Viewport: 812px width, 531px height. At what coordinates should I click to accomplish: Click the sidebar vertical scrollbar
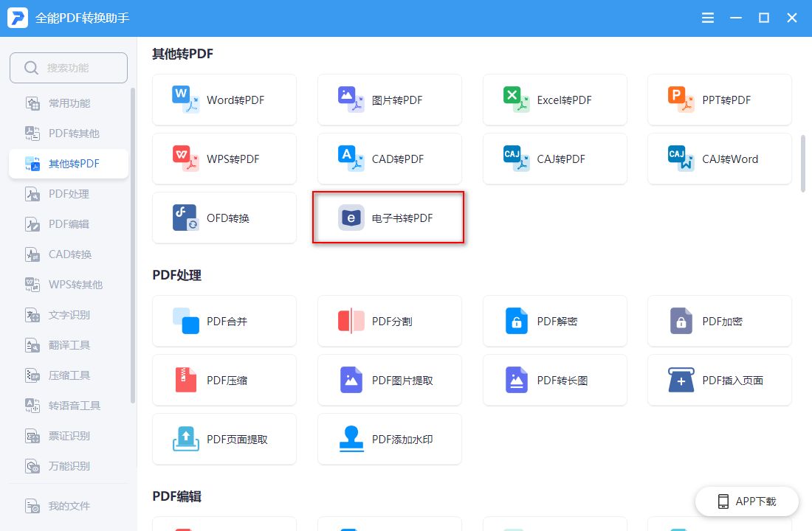pos(133,246)
